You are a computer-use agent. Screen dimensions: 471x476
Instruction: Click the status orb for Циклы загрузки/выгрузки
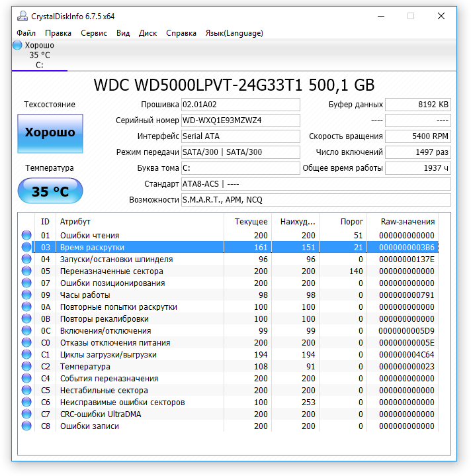click(26, 355)
